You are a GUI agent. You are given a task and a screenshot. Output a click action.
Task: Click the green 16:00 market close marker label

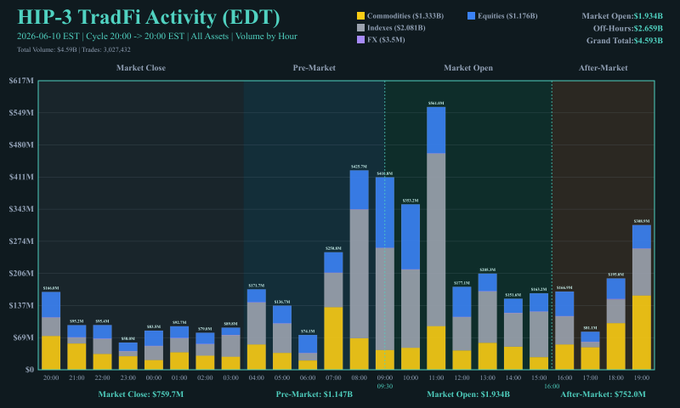click(x=552, y=386)
